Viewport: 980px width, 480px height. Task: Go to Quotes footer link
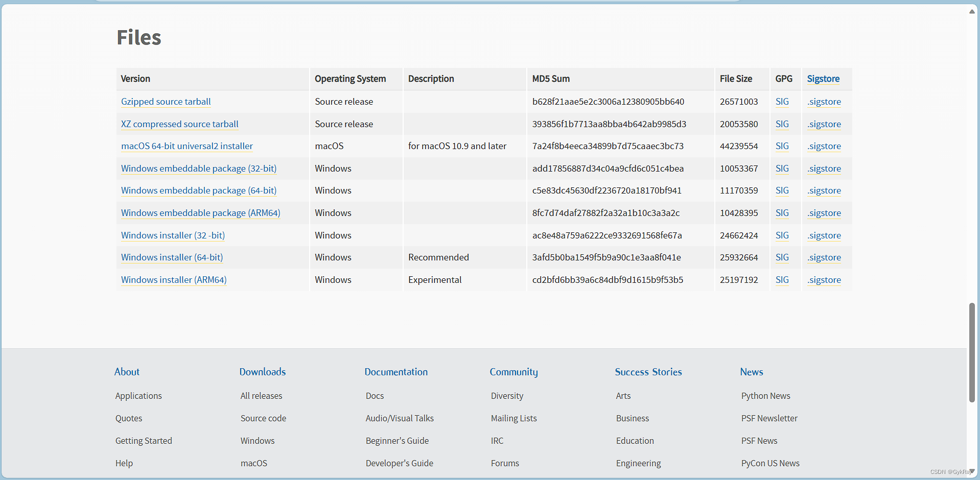tap(129, 418)
